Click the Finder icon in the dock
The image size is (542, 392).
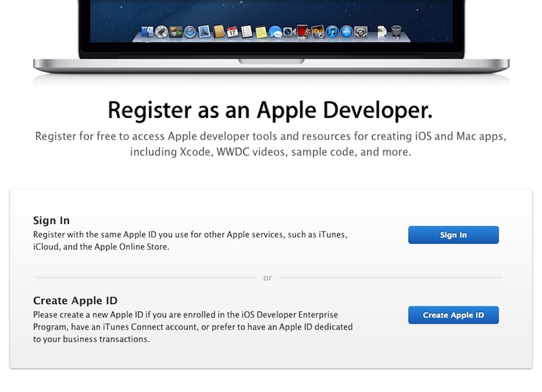tap(149, 31)
